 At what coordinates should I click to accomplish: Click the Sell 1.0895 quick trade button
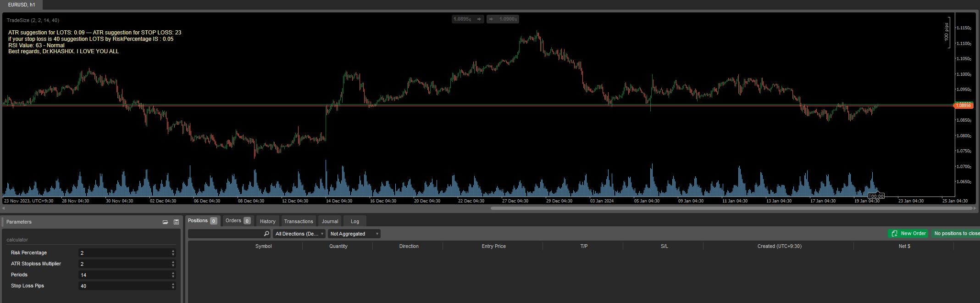tap(468, 19)
